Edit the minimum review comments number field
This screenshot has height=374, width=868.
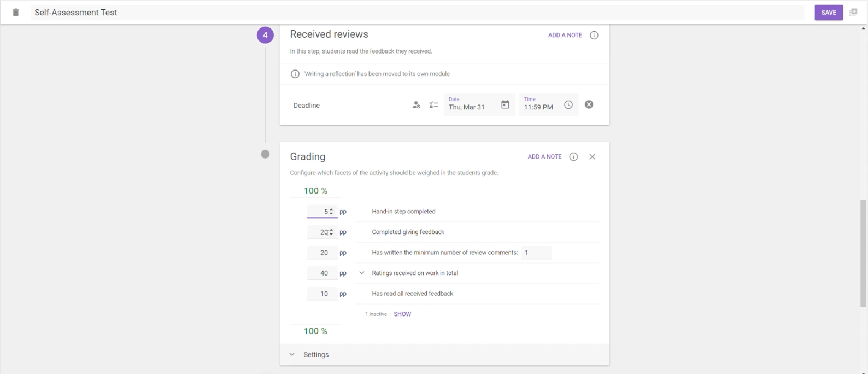click(536, 253)
